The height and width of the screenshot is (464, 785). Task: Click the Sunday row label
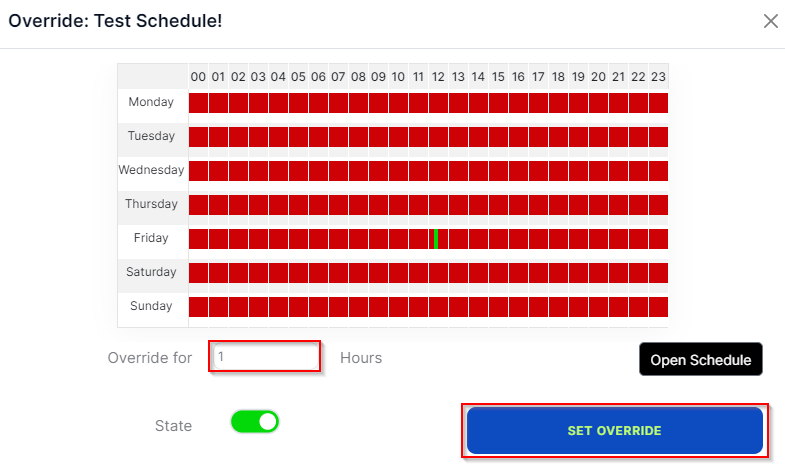pyautogui.click(x=151, y=306)
